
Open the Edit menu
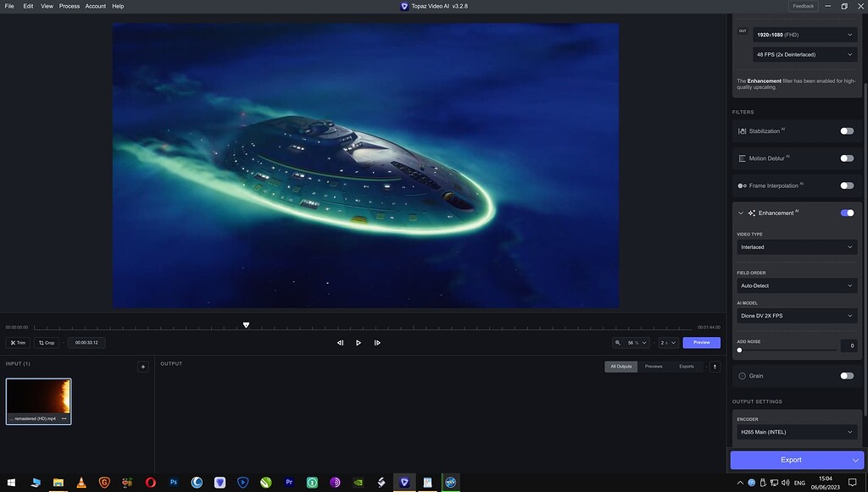point(28,6)
